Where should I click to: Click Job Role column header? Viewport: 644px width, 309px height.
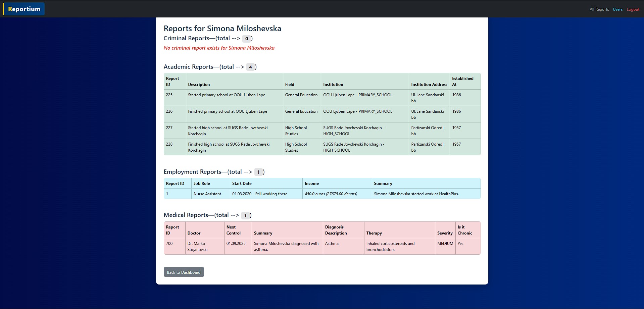coord(210,184)
